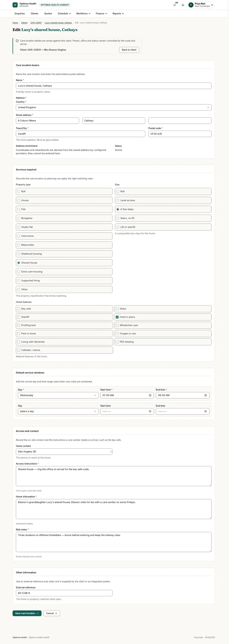Viewport: 229px width, 644px height.
Task: Expand the Schedule menu
Action: 64,14
